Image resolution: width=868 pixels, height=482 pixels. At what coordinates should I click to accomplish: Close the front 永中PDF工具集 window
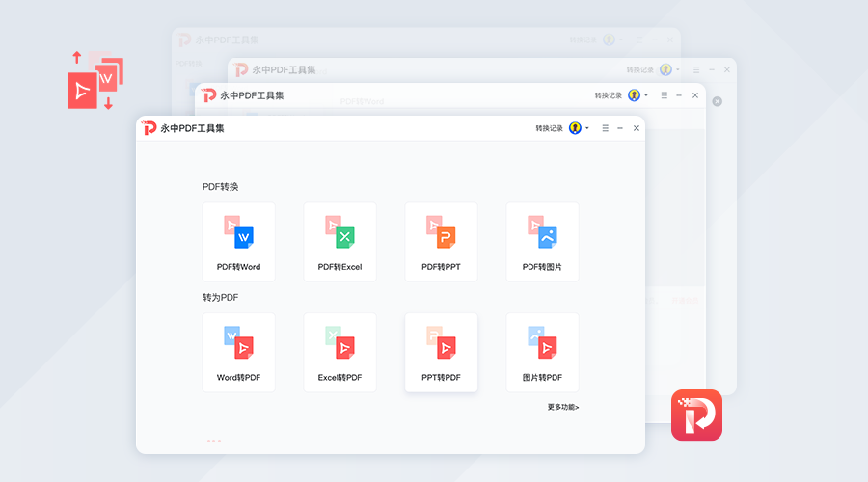click(x=637, y=128)
